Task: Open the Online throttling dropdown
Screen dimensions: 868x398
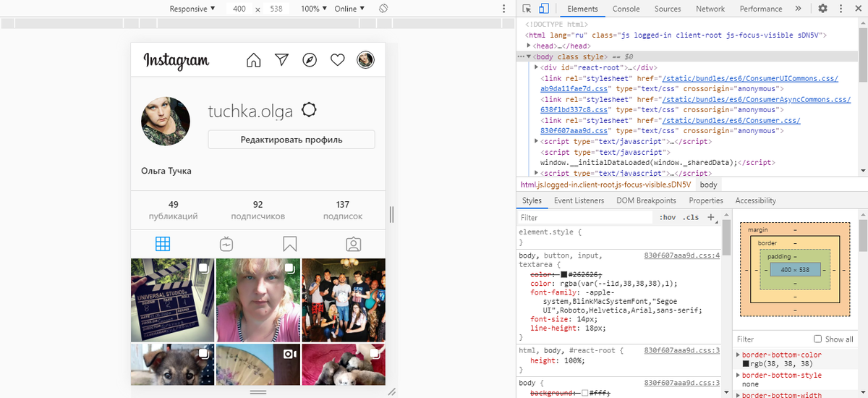Action: point(350,9)
